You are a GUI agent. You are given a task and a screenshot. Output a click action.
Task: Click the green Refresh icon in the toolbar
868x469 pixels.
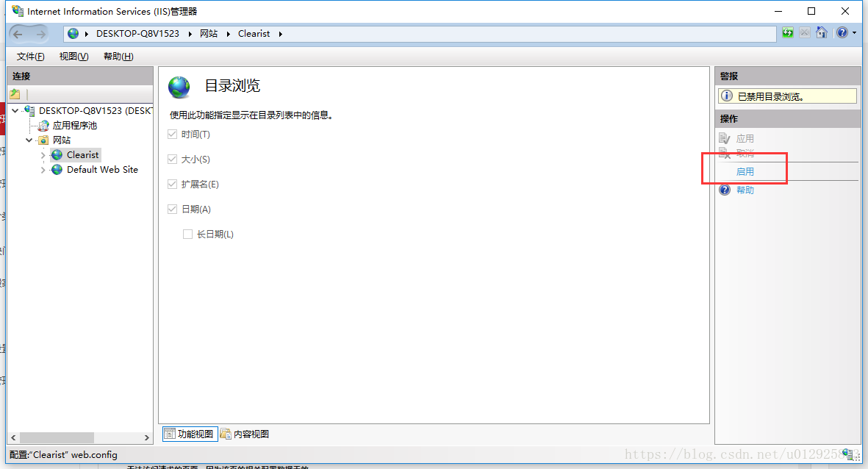click(787, 32)
